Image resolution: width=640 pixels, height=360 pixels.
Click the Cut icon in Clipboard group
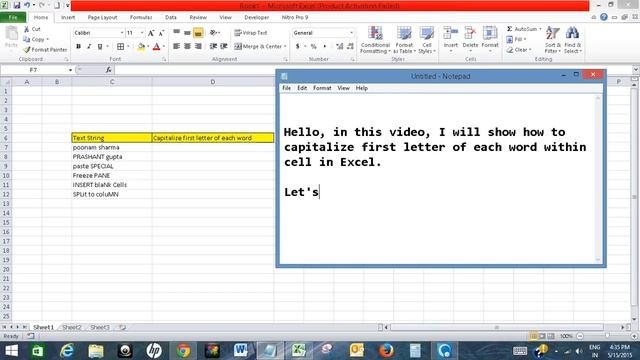pyautogui.click(x=27, y=29)
